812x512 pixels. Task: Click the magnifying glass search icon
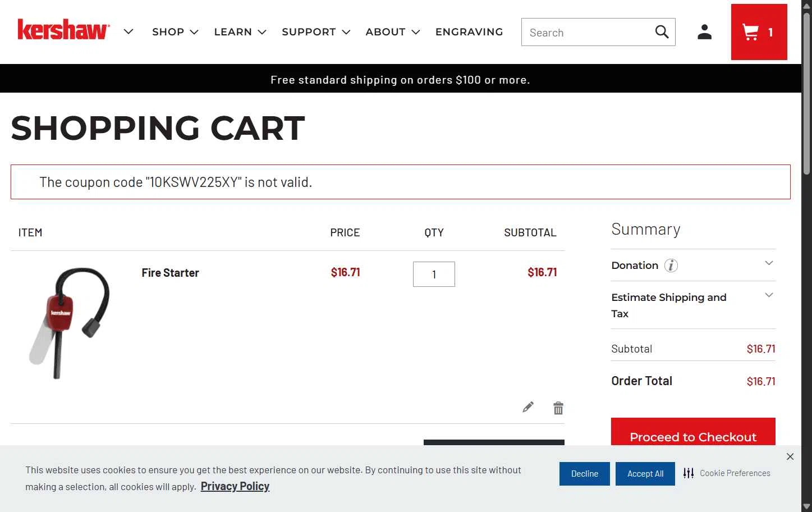click(x=662, y=32)
